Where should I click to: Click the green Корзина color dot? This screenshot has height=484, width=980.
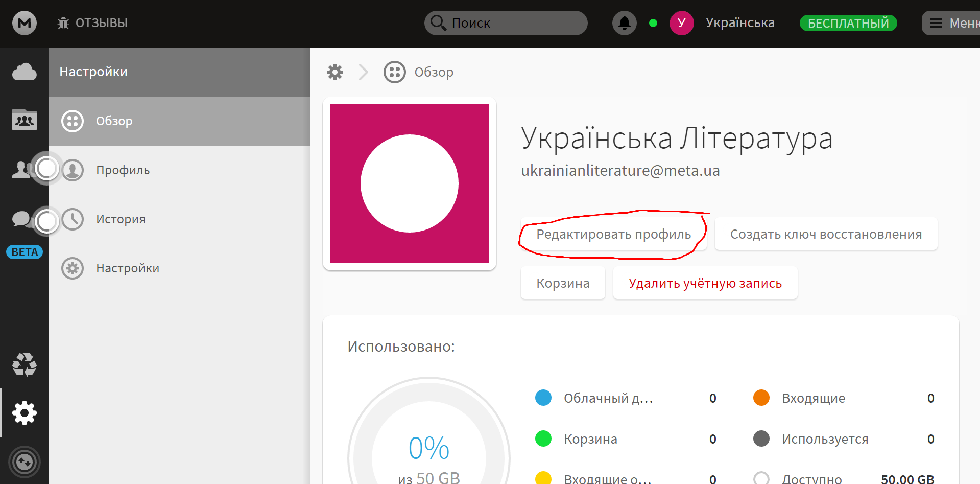pos(543,439)
